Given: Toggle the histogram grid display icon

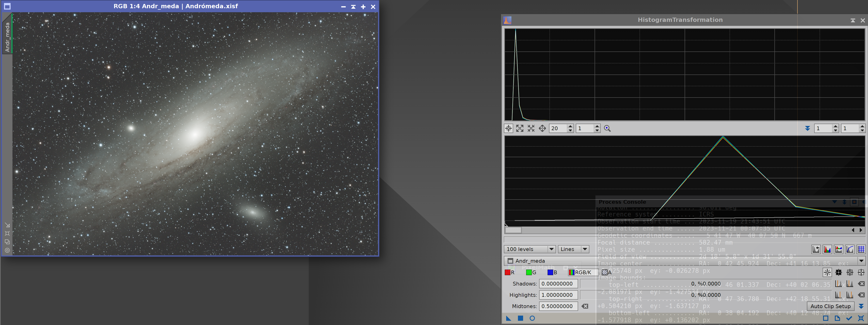Looking at the screenshot, I should pyautogui.click(x=861, y=249).
